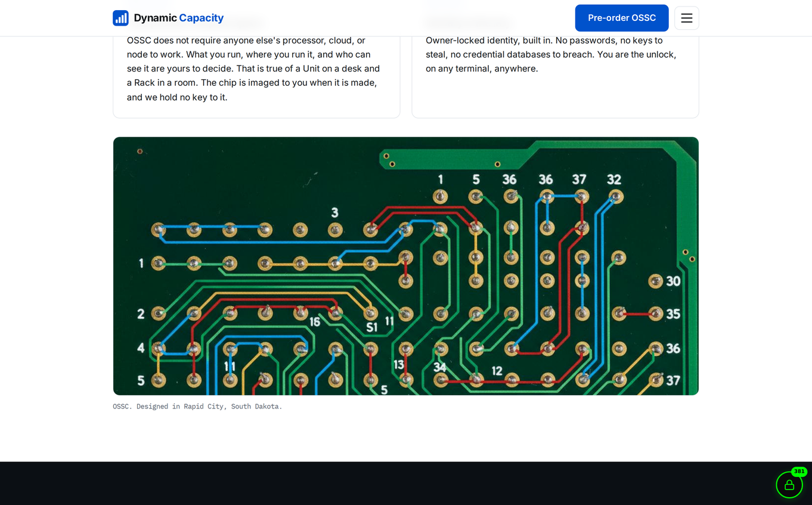Select the circuit board photo

[x=406, y=266]
